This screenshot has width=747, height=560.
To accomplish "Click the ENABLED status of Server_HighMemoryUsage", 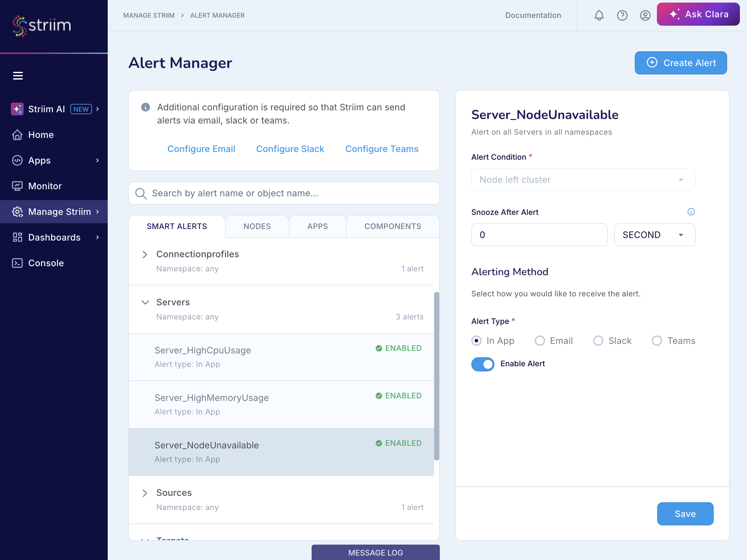I will pos(399,396).
